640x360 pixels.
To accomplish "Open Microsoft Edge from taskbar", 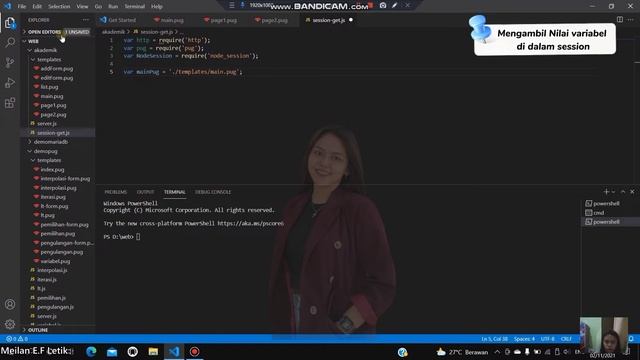I will [91, 351].
